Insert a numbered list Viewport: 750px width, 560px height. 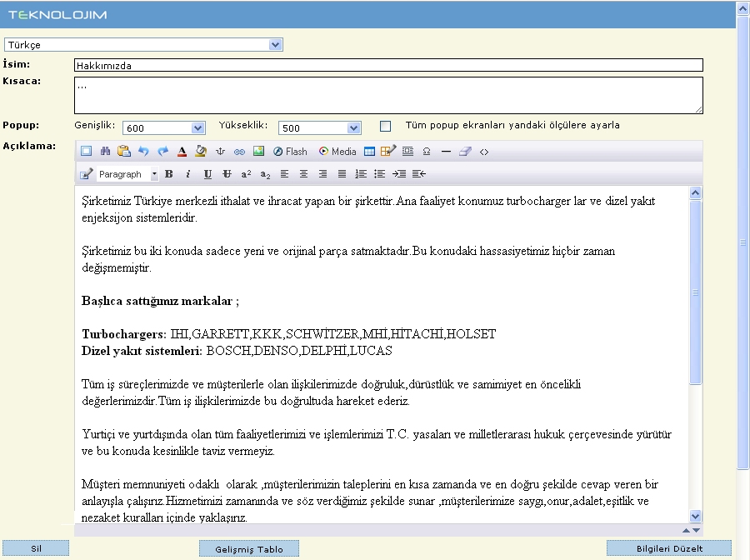(361, 174)
